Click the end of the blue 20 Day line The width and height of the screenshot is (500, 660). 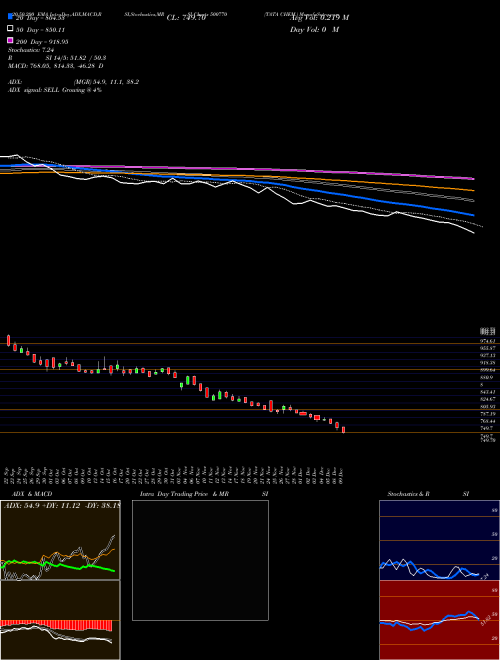pos(473,215)
